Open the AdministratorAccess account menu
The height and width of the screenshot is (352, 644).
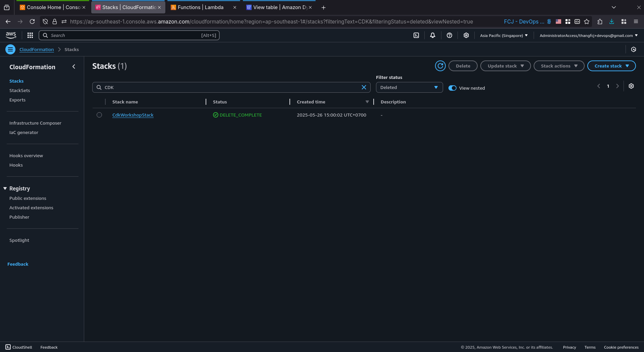point(589,35)
